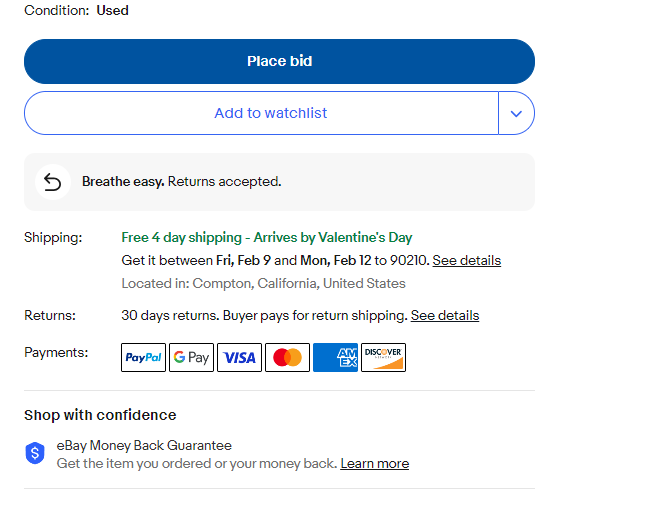Click the PayPal payment icon
655x511 pixels.
143,357
